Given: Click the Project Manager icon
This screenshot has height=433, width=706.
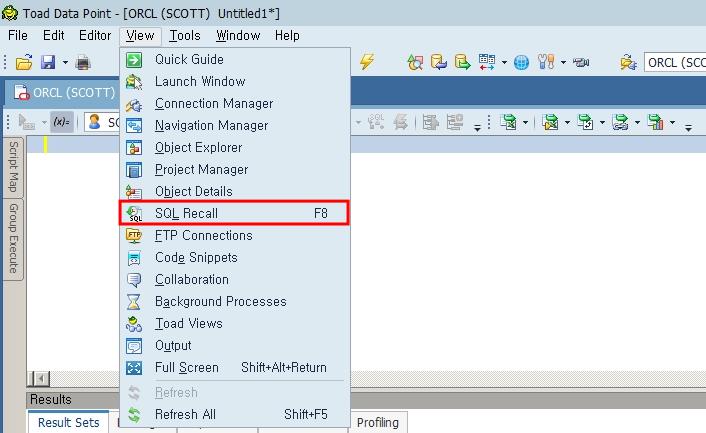Looking at the screenshot, I should pos(134,170).
